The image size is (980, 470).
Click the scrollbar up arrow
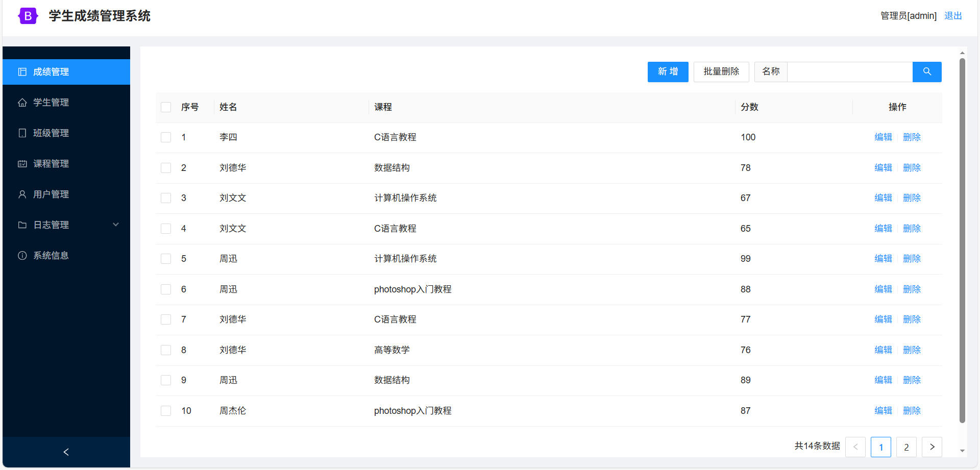(x=962, y=53)
